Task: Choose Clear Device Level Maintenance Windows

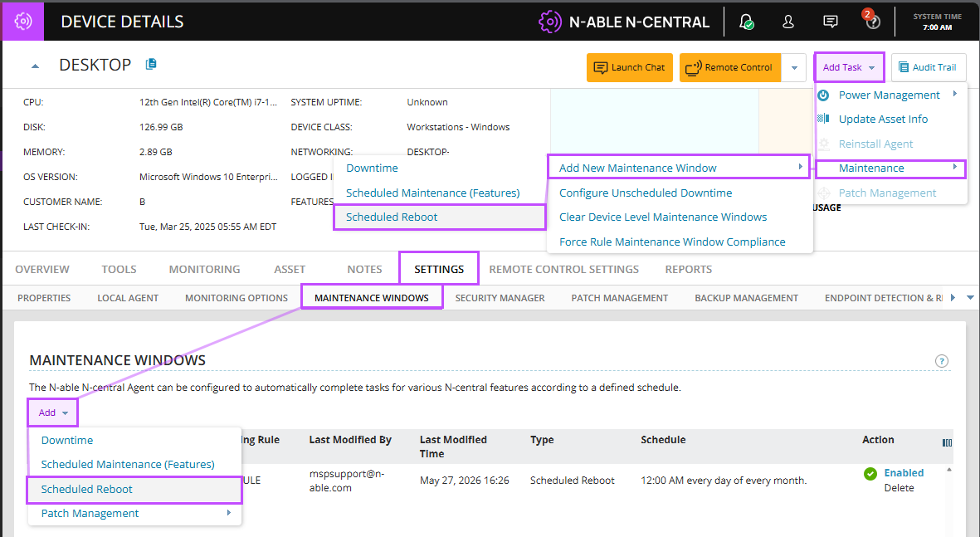Action: click(x=662, y=217)
